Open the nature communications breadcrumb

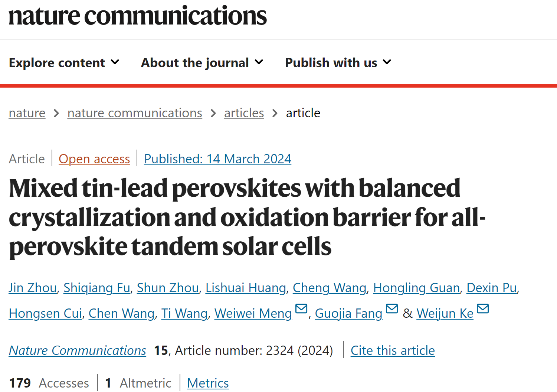[135, 113]
